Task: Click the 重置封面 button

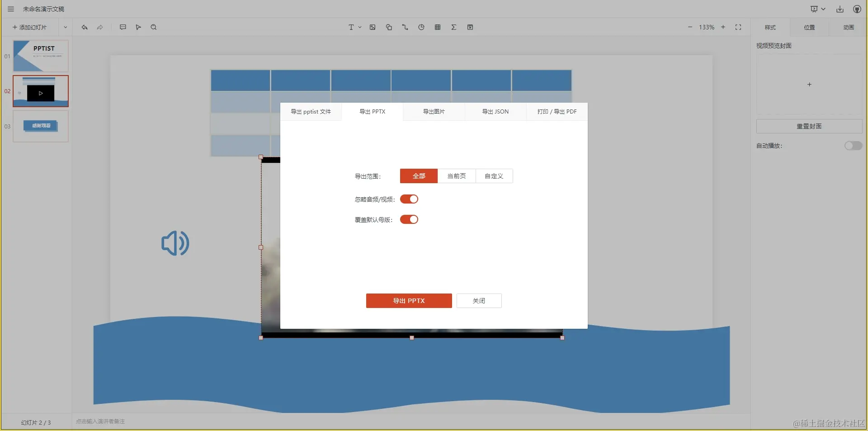Action: tap(809, 126)
